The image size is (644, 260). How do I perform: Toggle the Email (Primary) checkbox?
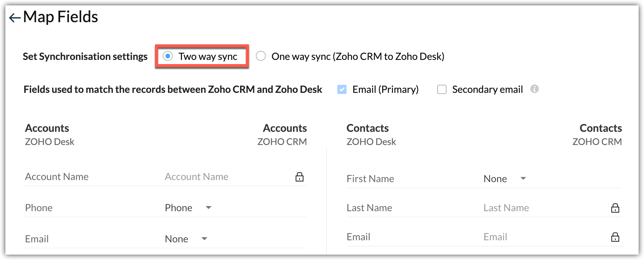pos(342,89)
